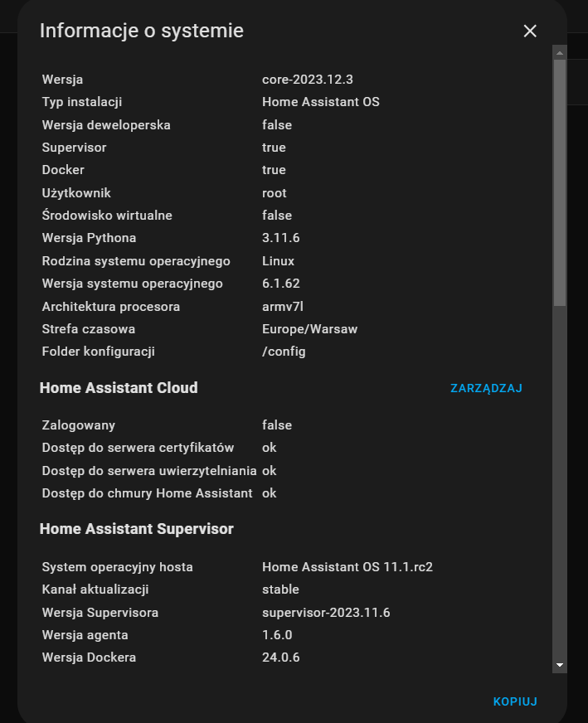
Task: Click the empty scrollbar track below thumb
Action: [x=560, y=482]
